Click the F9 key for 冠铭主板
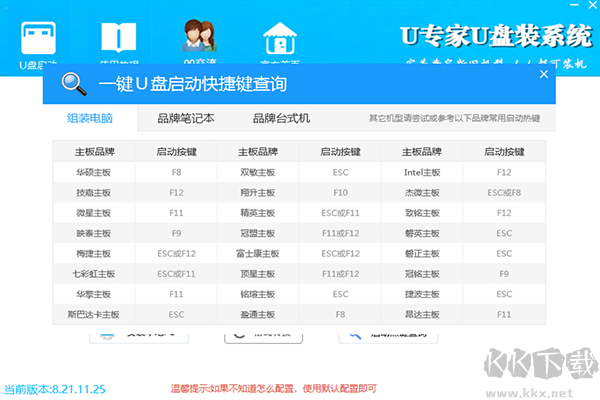This screenshot has width=600, height=400. click(x=504, y=274)
